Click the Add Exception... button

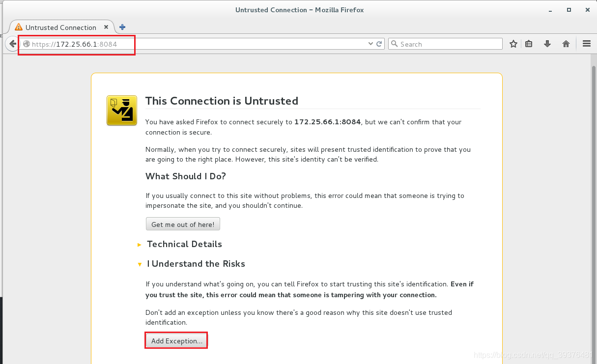point(176,341)
